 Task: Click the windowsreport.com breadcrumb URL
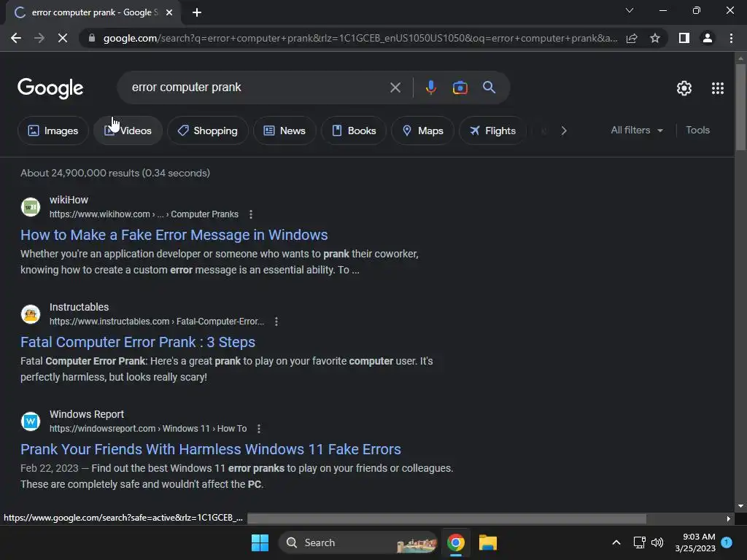148,429
